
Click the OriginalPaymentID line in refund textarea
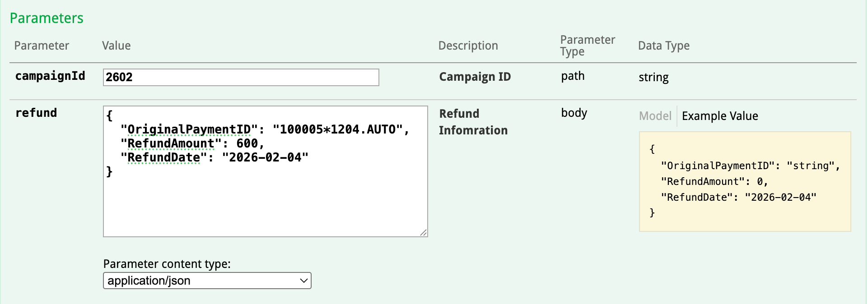tap(264, 129)
